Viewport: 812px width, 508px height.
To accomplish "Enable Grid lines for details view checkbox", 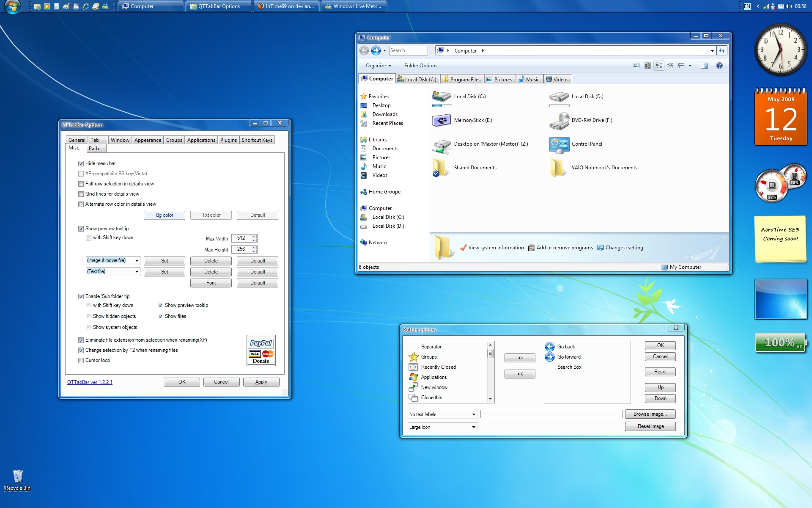I will coord(81,194).
